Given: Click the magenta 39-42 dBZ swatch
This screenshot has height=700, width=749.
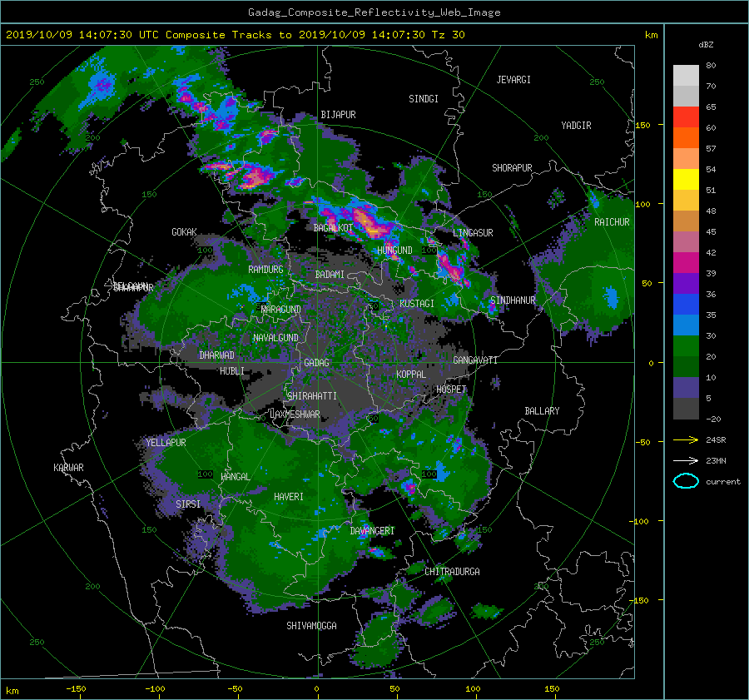Looking at the screenshot, I should 686,262.
